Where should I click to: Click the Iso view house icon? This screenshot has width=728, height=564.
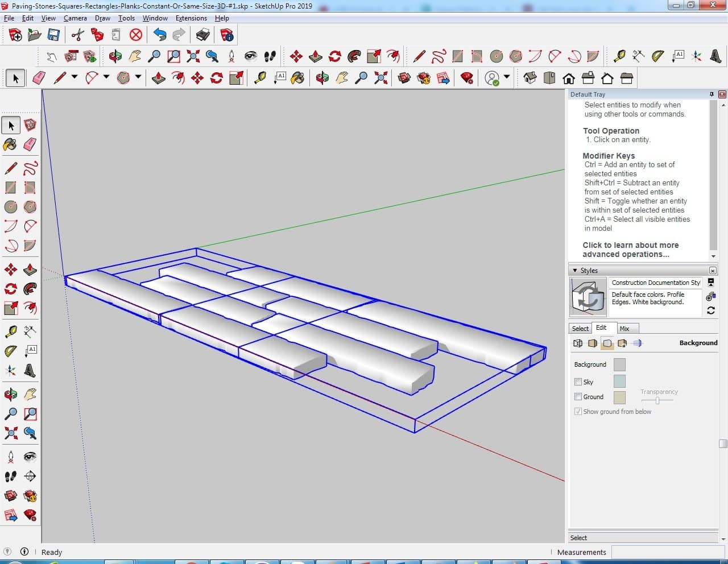[530, 78]
